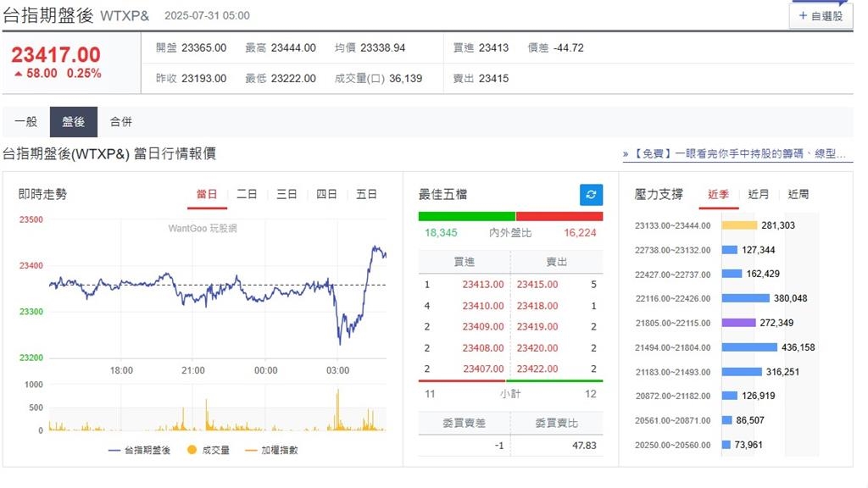Image resolution: width=868 pixels, height=488 pixels.
Task: Click the red outer-volume bar above 16,224
Action: pyautogui.click(x=559, y=216)
